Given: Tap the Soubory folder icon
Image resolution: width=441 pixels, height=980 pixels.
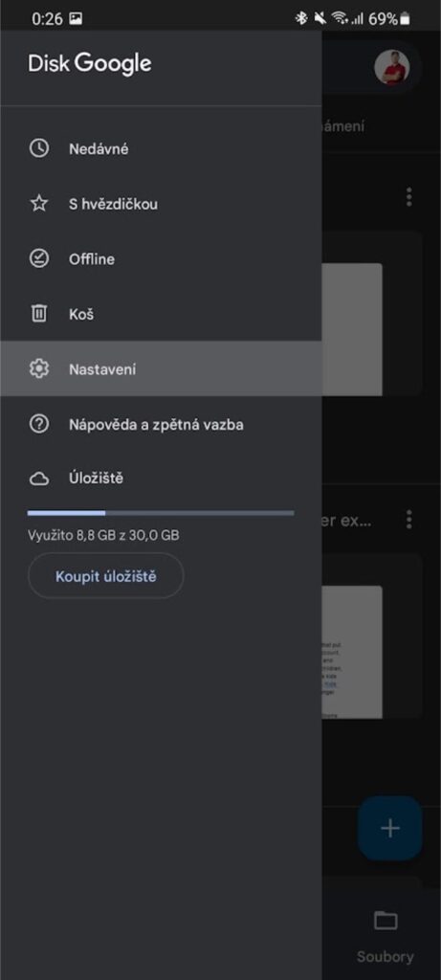Looking at the screenshot, I should [386, 920].
